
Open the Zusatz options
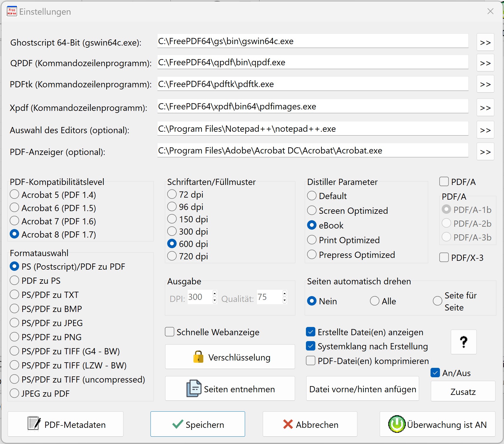tap(463, 391)
